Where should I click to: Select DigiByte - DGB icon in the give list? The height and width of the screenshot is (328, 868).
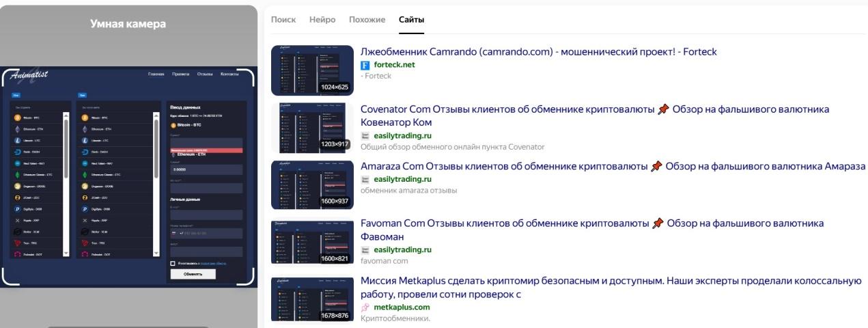17,209
